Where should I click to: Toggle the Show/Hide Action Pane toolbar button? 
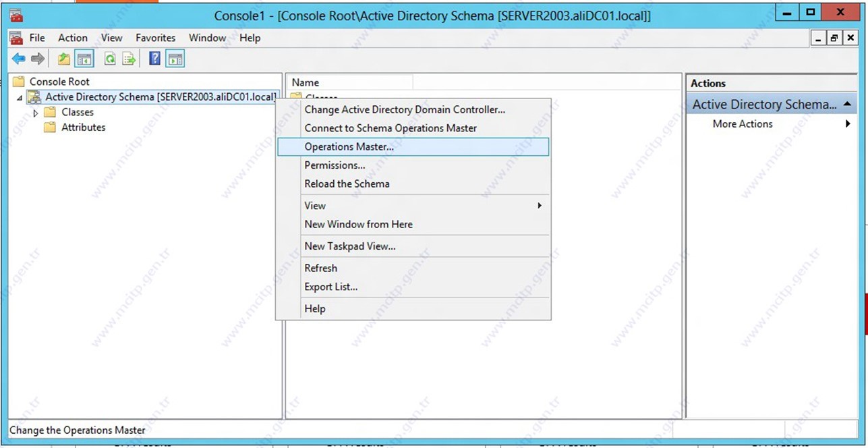point(175,59)
